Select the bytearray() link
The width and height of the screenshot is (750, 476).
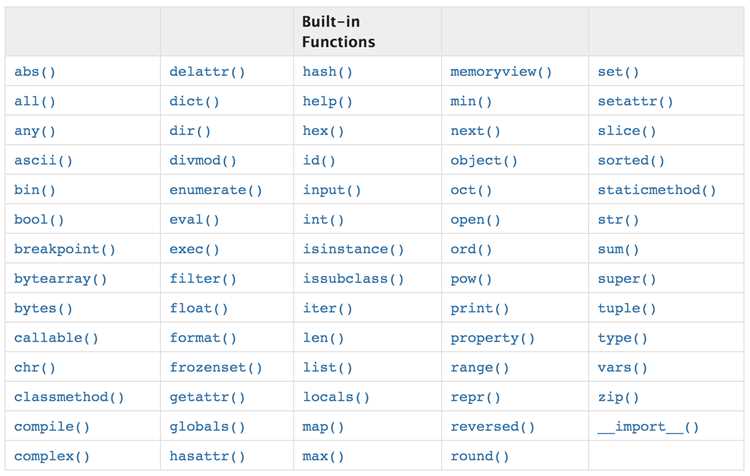(x=60, y=279)
